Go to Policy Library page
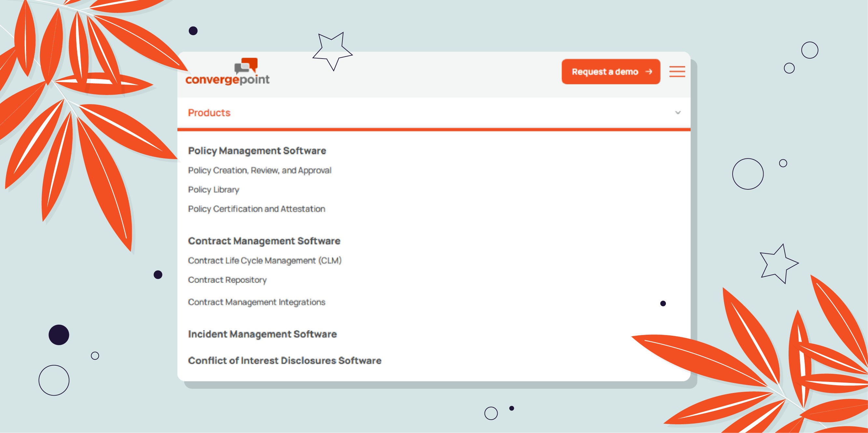The width and height of the screenshot is (868, 433). [x=213, y=190]
